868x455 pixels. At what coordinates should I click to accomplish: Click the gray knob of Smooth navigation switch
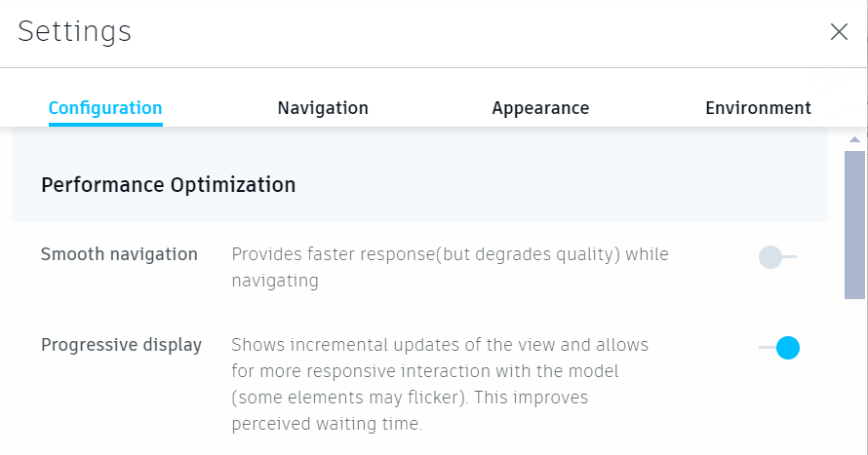click(x=770, y=257)
